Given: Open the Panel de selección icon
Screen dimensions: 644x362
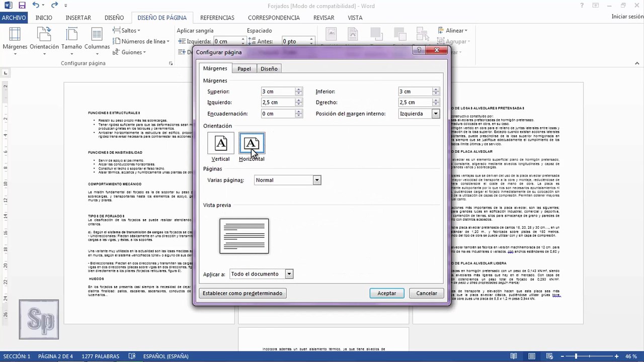Looking at the screenshot, I should tap(423, 34).
